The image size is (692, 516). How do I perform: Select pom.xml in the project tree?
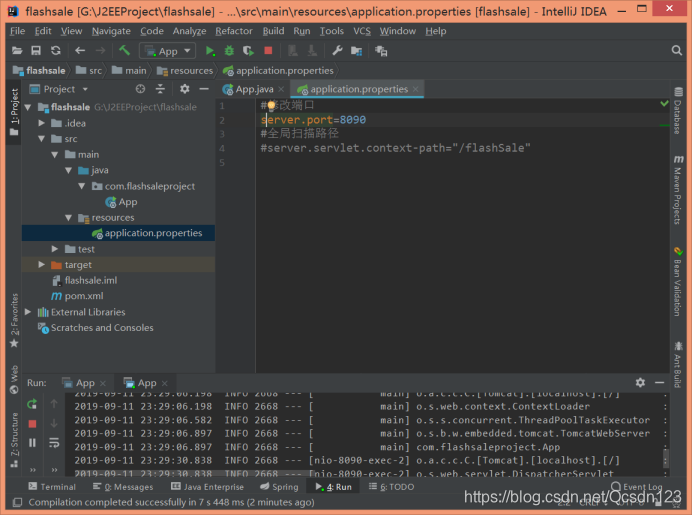pyautogui.click(x=78, y=296)
